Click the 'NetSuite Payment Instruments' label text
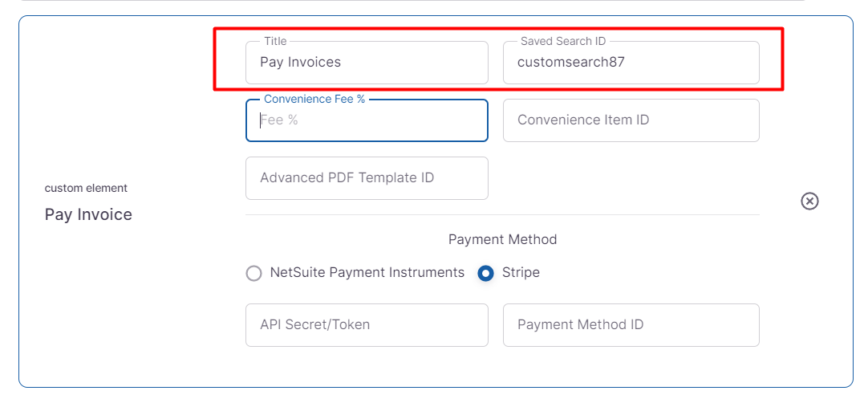This screenshot has width=868, height=403. point(367,272)
